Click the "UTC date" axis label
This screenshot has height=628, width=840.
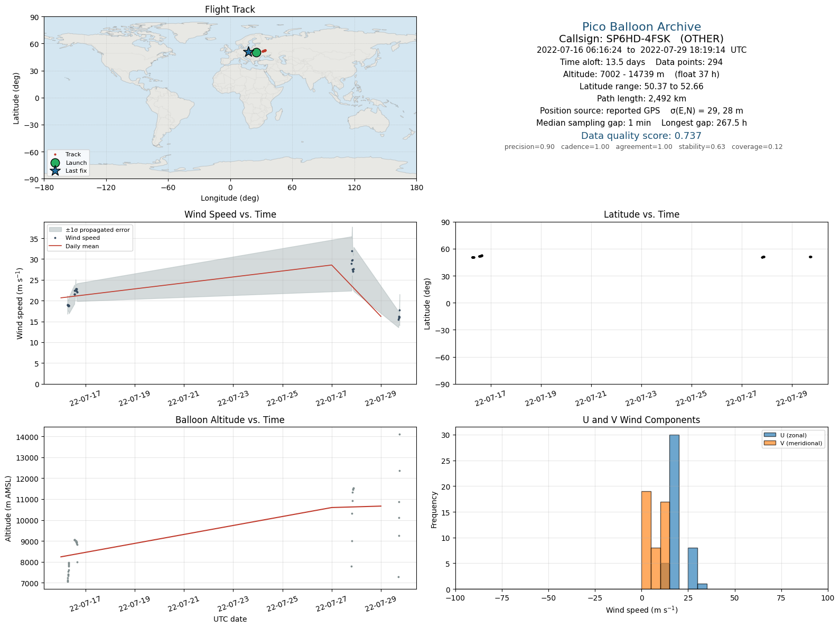click(x=230, y=619)
